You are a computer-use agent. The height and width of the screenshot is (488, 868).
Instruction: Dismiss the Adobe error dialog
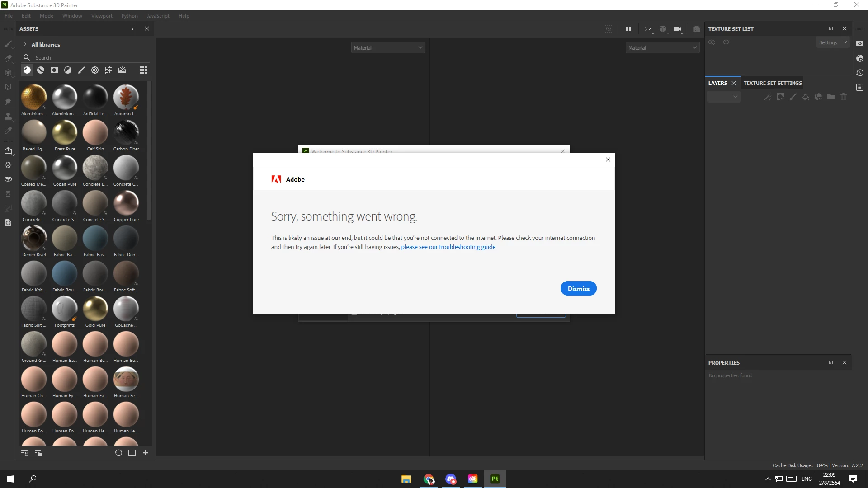click(578, 289)
